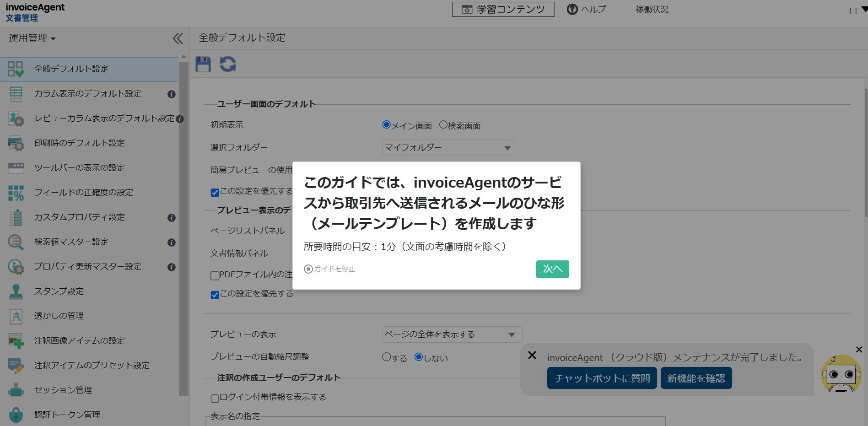Viewport: 868px width, 426px height.
Task: Select する for プレビューの自動縮尺調整
Action: pyautogui.click(x=386, y=357)
